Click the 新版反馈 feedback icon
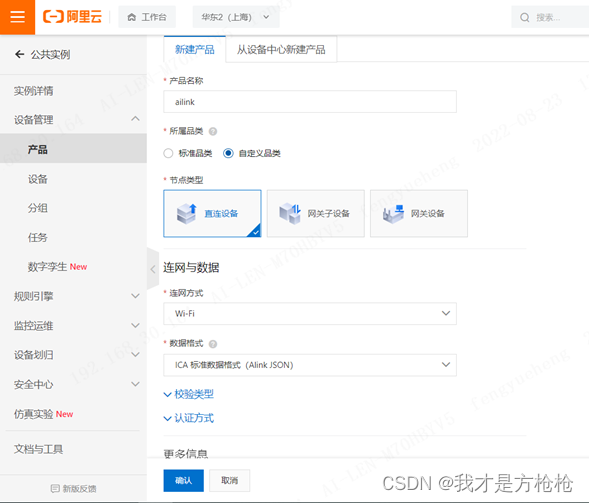 pyautogui.click(x=55, y=488)
